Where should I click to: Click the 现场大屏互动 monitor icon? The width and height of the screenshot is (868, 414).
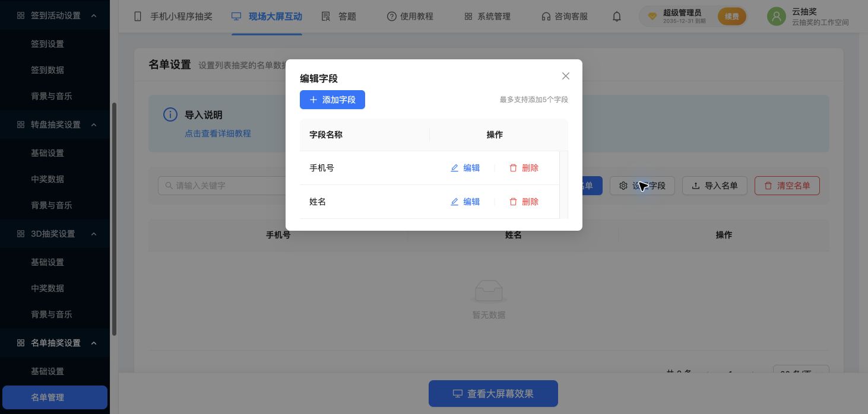(236, 17)
